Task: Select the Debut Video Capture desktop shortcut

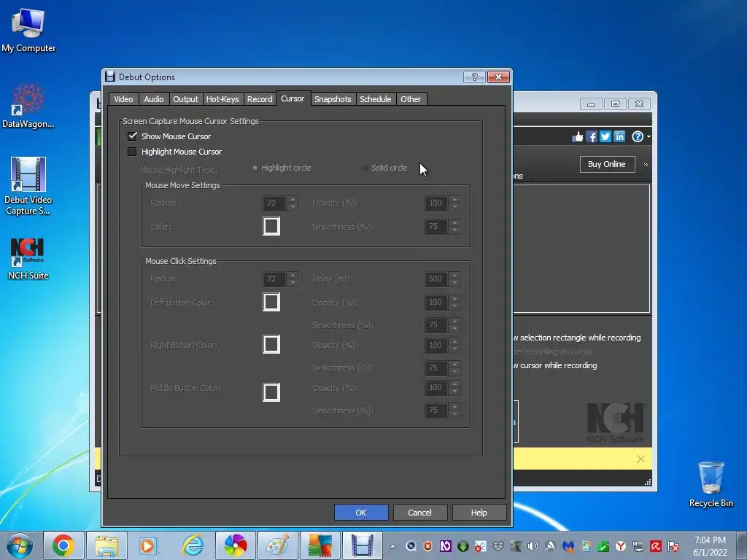Action: tap(28, 186)
